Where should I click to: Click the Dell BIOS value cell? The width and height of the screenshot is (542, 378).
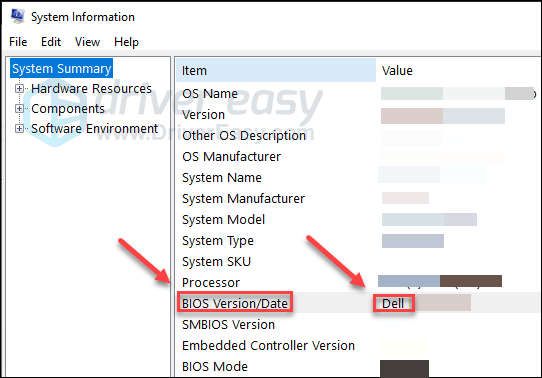pos(393,303)
